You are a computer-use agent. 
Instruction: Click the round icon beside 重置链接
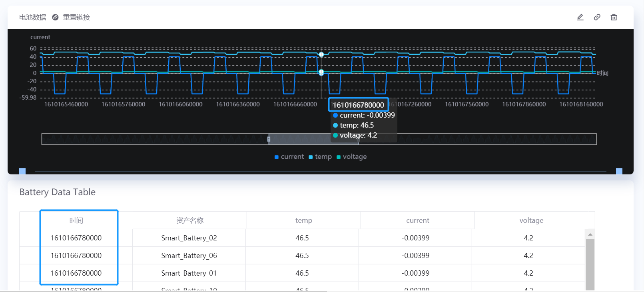click(55, 17)
